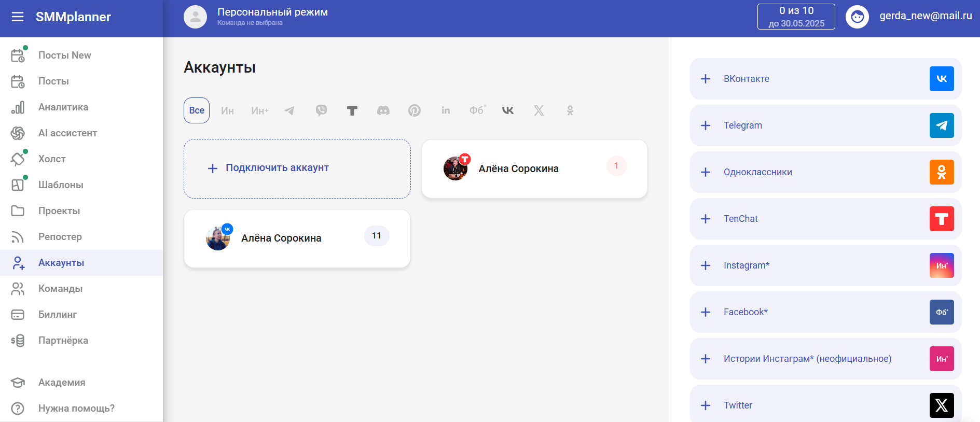Click the VK account avatar thumbnail
This screenshot has width=980, height=422.
[218, 238]
